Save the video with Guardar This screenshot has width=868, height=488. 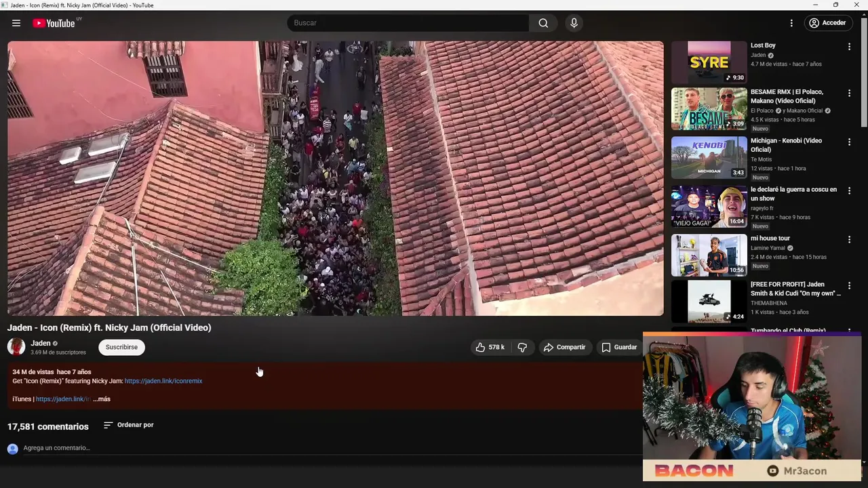[x=619, y=347]
